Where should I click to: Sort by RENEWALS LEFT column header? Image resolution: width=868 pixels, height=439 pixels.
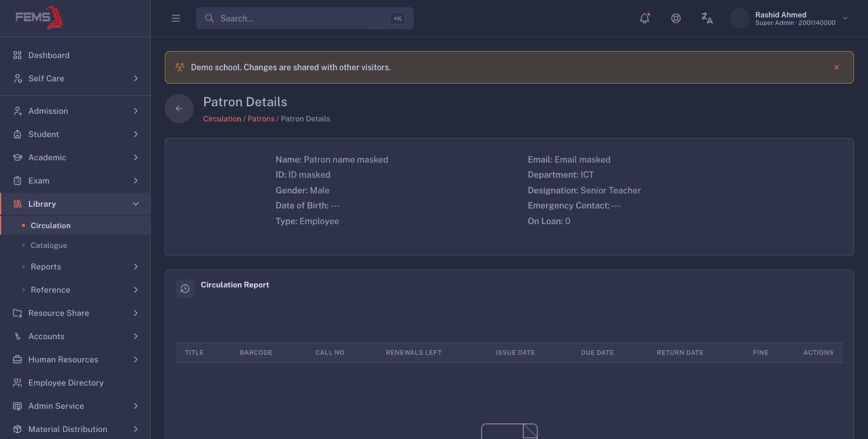click(x=414, y=352)
